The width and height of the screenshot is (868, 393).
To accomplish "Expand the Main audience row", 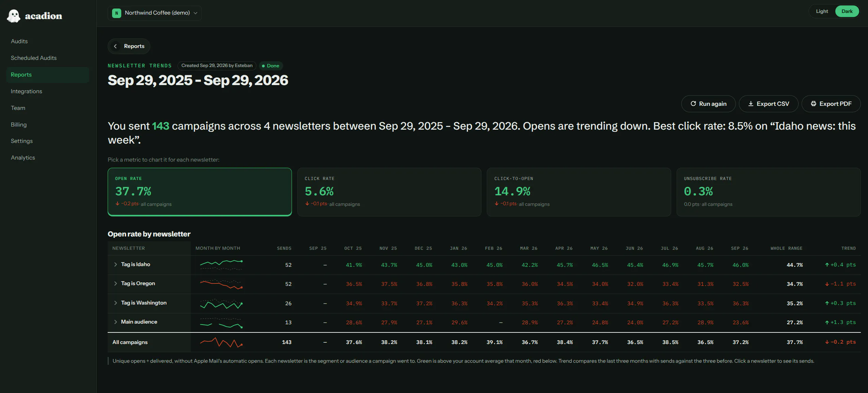I will [x=115, y=322].
